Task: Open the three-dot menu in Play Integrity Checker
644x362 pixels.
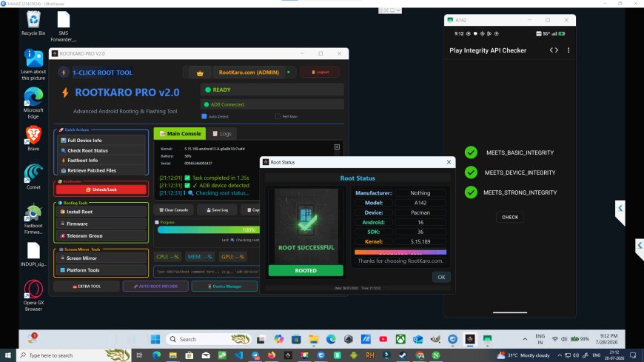Action: 568,50
